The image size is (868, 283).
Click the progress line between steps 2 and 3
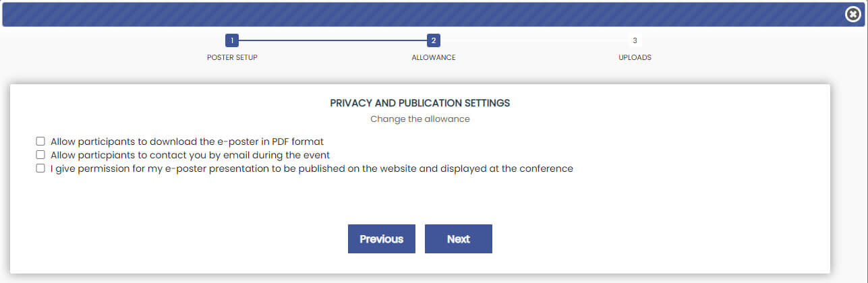(x=534, y=40)
